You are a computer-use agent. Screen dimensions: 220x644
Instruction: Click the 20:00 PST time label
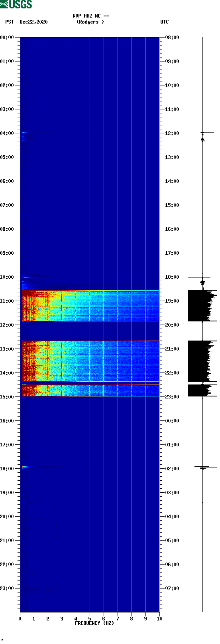pos(7,517)
